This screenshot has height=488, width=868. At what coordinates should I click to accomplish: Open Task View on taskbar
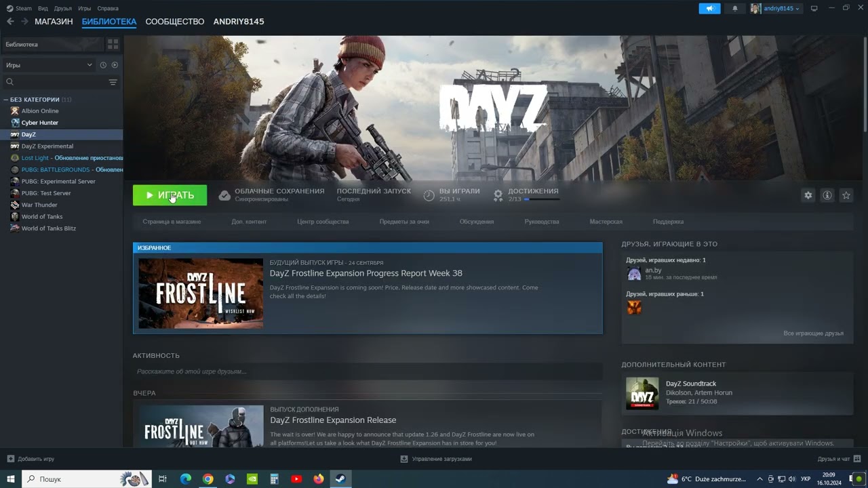pyautogui.click(x=163, y=479)
